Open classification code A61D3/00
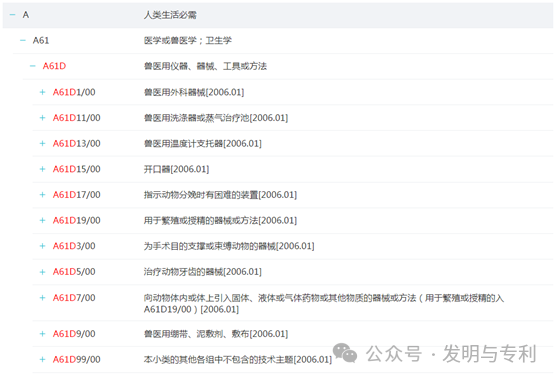Viewport: 558px width, 382px height. (x=74, y=246)
